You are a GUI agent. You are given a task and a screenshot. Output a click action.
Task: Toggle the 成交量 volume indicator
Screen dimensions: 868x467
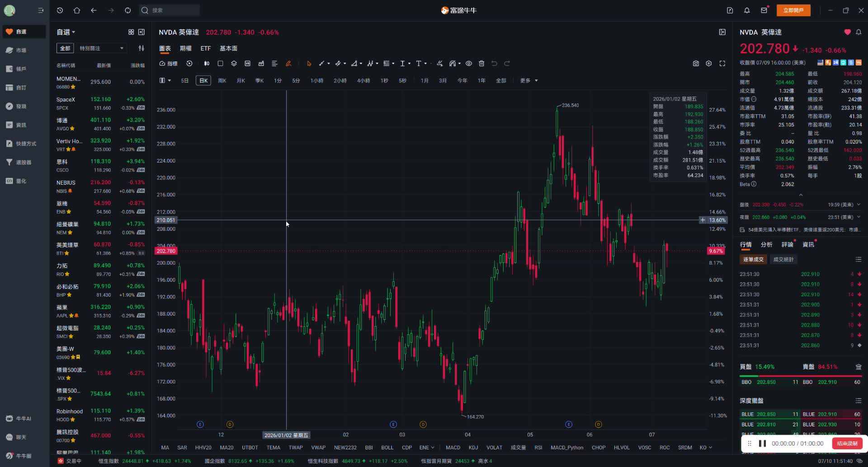pyautogui.click(x=518, y=448)
